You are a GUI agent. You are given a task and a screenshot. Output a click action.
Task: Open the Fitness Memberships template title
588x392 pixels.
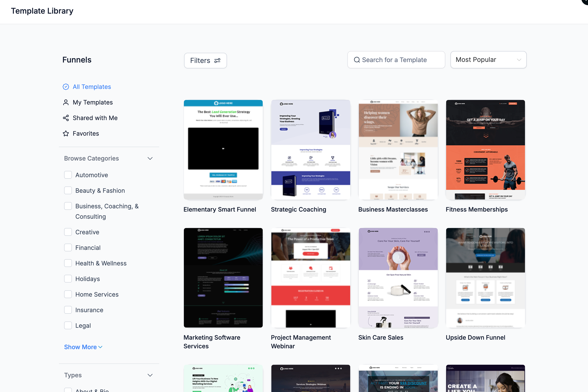click(476, 209)
